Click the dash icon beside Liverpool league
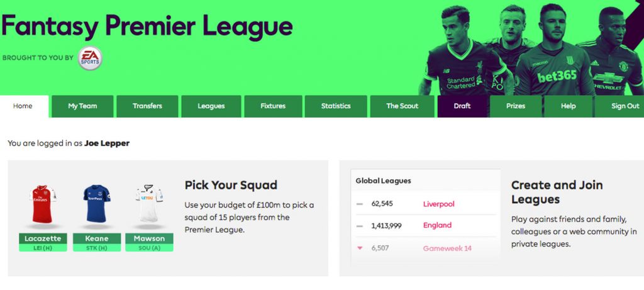Image resolution: width=644 pixels, height=290 pixels. (360, 204)
